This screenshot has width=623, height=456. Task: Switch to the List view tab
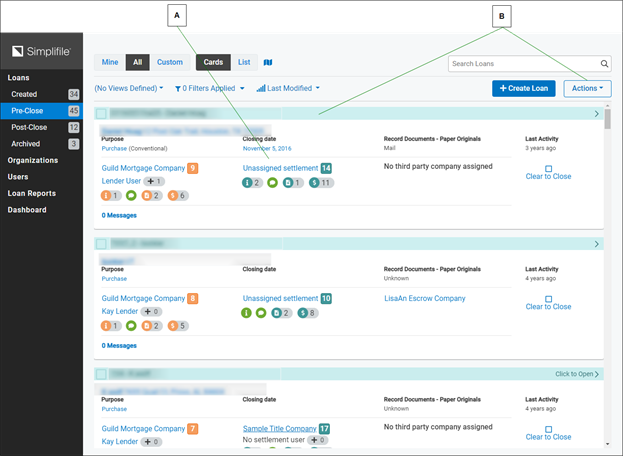click(x=244, y=62)
